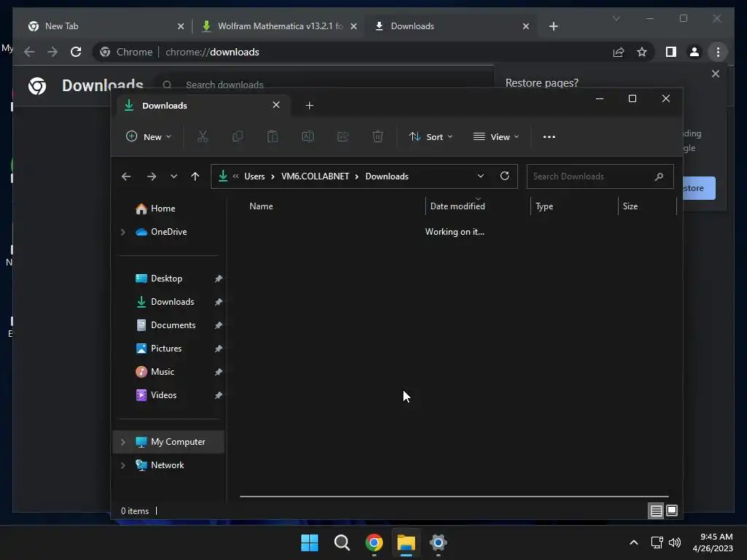The width and height of the screenshot is (747, 560).
Task: Open a new tab in Chrome
Action: pyautogui.click(x=553, y=26)
